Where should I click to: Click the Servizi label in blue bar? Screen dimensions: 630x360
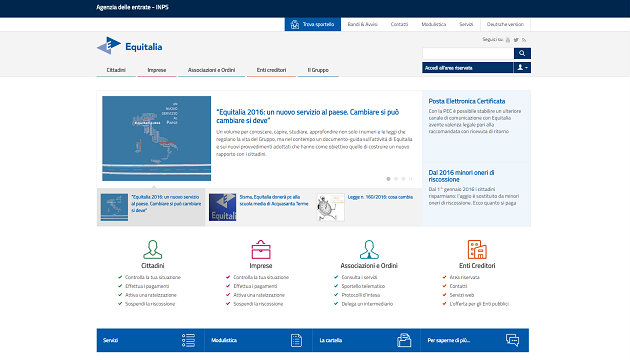pos(110,340)
